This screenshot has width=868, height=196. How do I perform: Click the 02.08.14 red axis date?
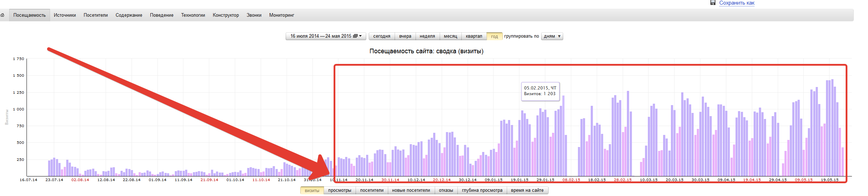[x=80, y=180]
